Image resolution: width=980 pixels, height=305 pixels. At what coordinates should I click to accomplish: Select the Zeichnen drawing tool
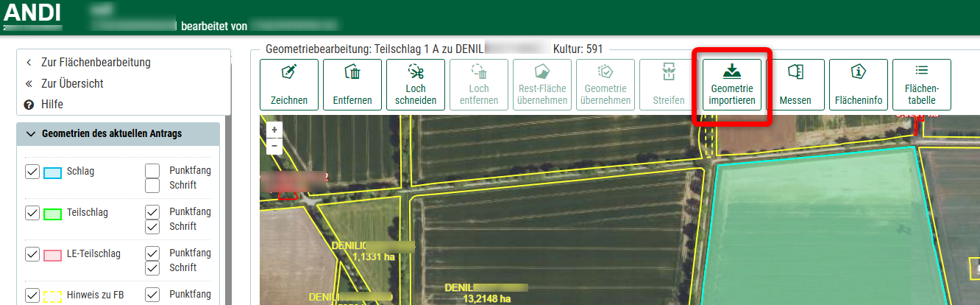[289, 85]
